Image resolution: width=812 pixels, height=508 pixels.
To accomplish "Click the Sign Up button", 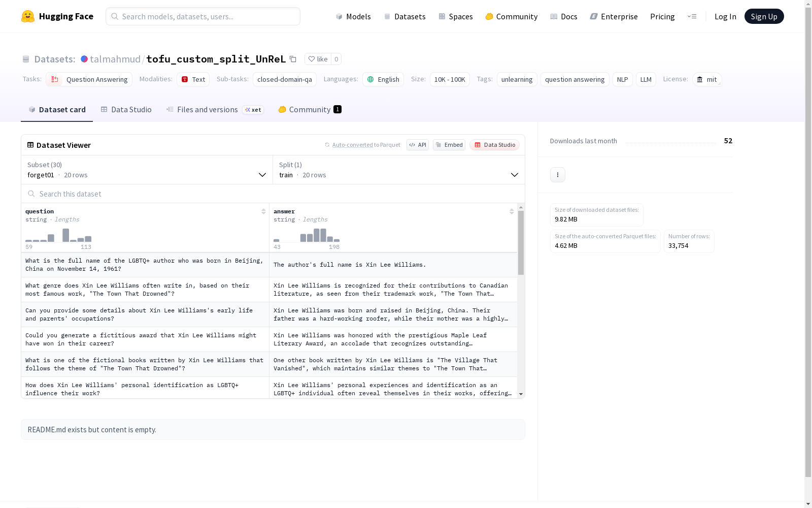I will point(764,16).
